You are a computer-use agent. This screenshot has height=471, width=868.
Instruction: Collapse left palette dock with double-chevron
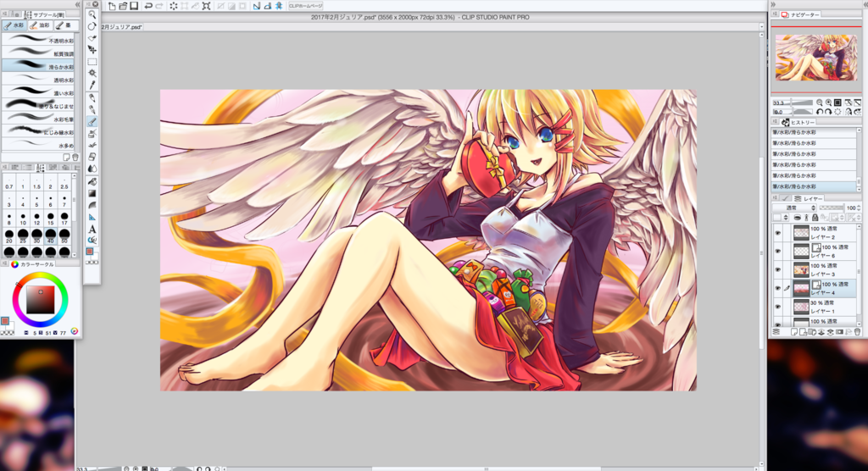coord(77,4)
